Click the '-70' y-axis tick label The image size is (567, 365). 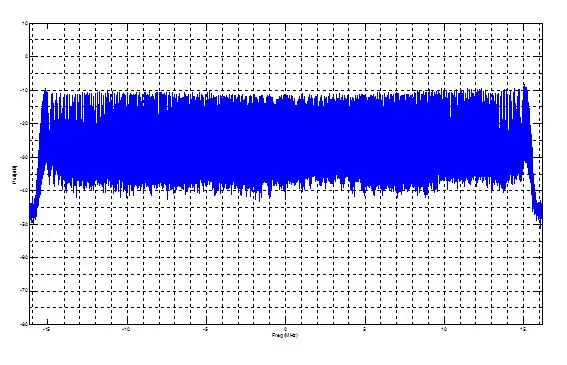pos(24,291)
